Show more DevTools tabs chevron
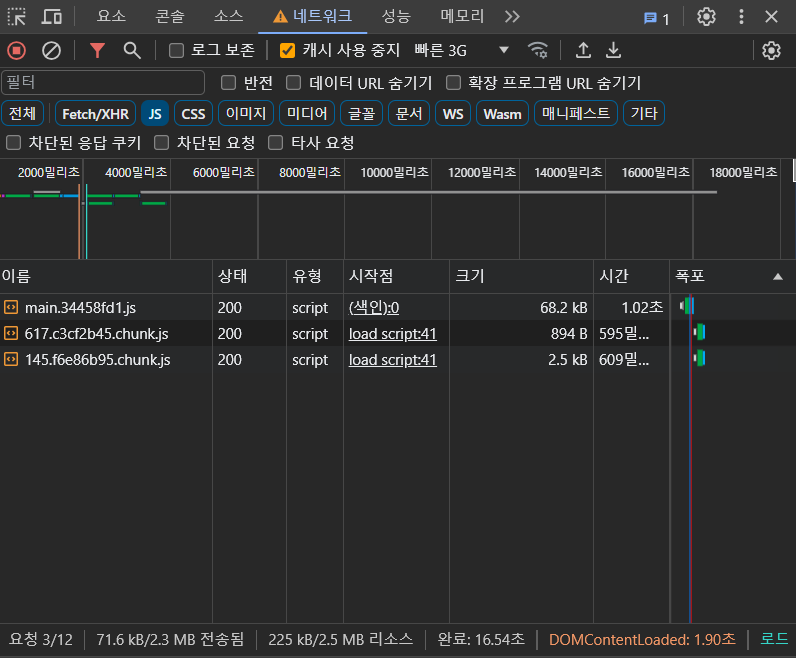The image size is (796, 658). coord(512,17)
